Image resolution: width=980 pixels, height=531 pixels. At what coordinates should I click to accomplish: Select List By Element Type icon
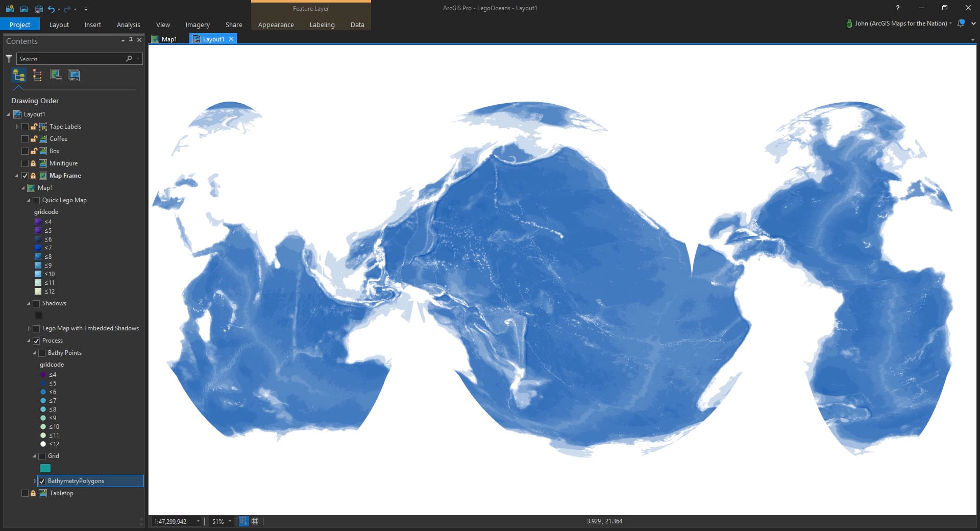(37, 76)
